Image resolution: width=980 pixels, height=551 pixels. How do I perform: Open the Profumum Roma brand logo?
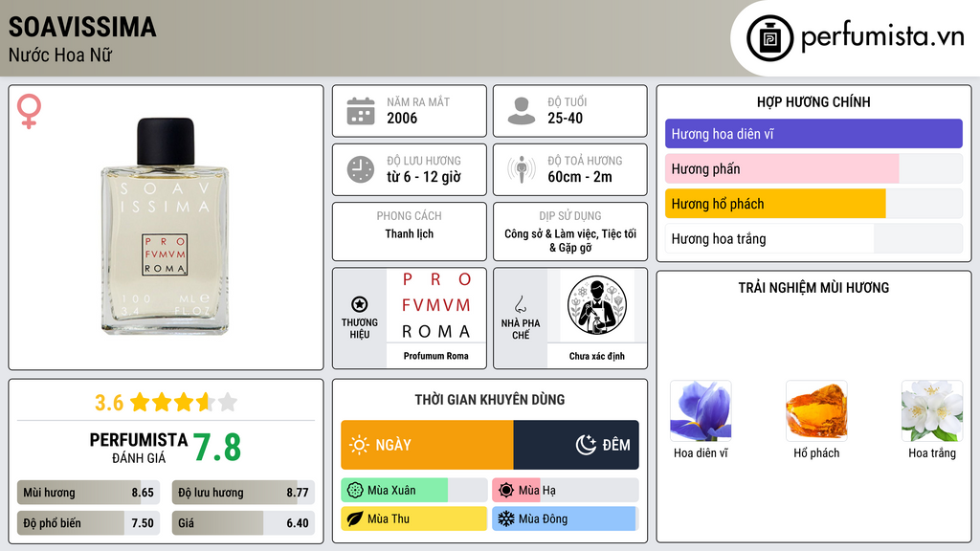pyautogui.click(x=435, y=305)
